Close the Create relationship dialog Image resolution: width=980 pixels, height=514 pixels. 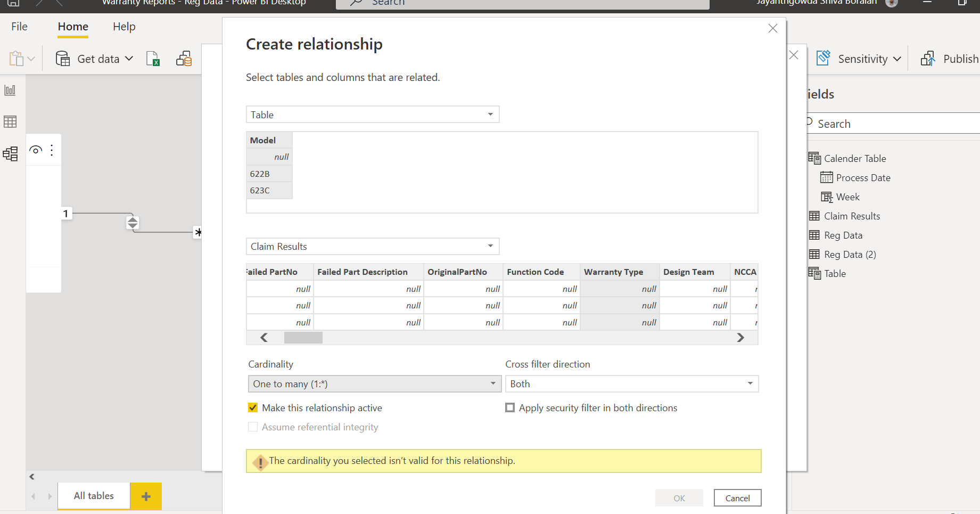pyautogui.click(x=773, y=28)
